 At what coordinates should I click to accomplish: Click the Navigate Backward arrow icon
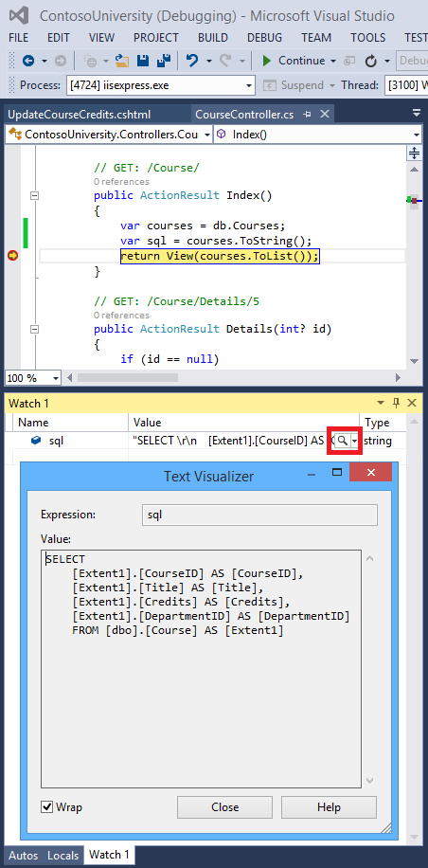27,61
